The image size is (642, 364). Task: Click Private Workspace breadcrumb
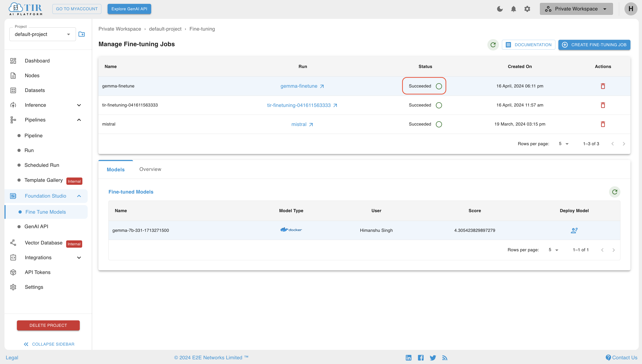coord(120,29)
